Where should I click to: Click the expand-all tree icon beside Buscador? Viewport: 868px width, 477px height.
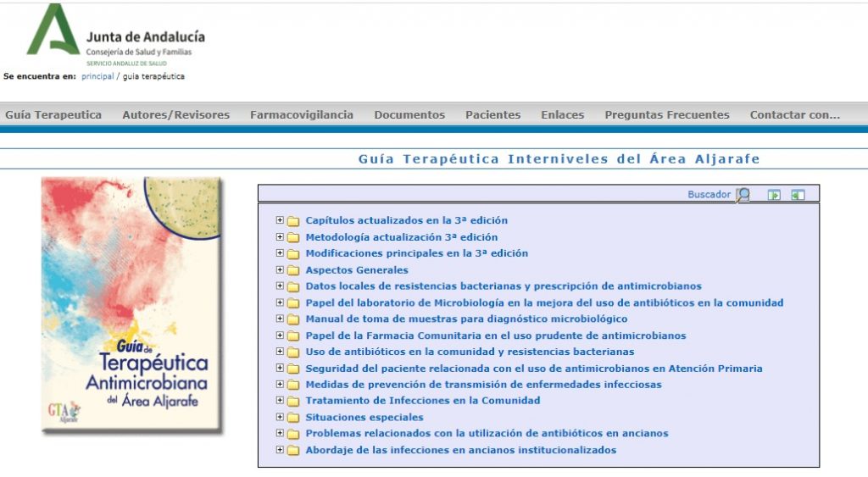774,195
